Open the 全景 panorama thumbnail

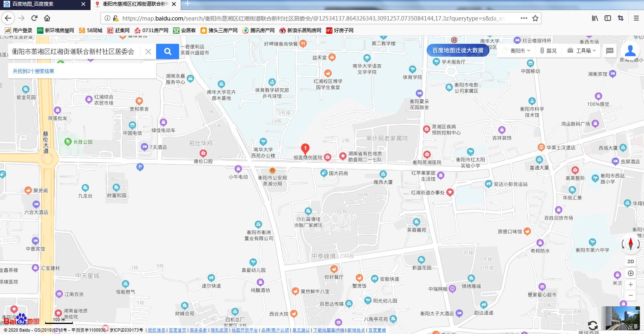620,318
